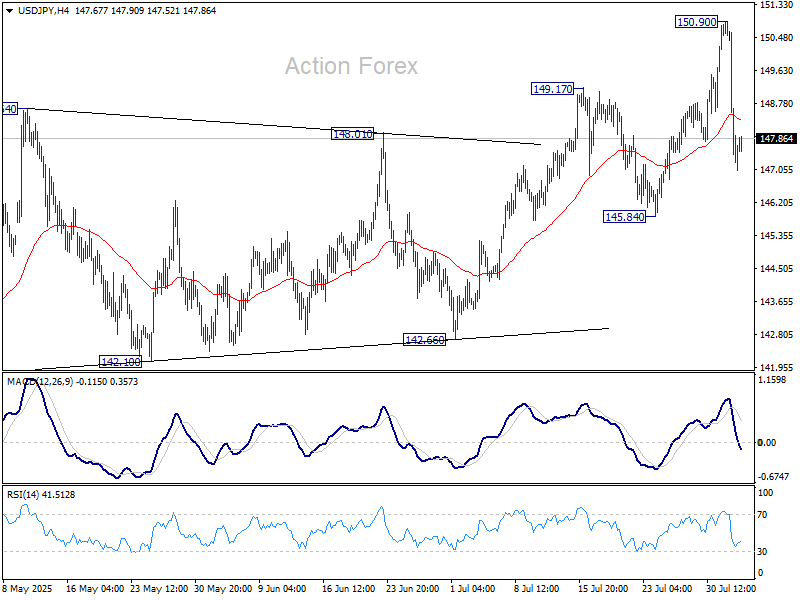Select the 142.100 bottom price label
This screenshot has height=600, width=800.
tap(119, 361)
